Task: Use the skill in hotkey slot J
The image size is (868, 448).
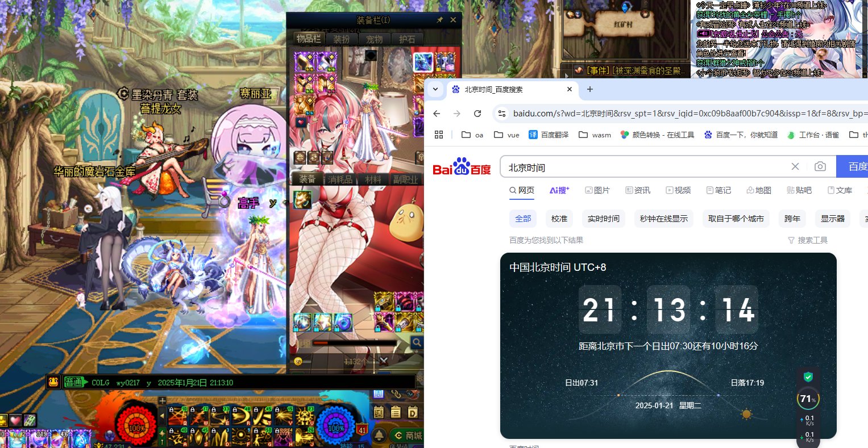Action: click(x=305, y=437)
